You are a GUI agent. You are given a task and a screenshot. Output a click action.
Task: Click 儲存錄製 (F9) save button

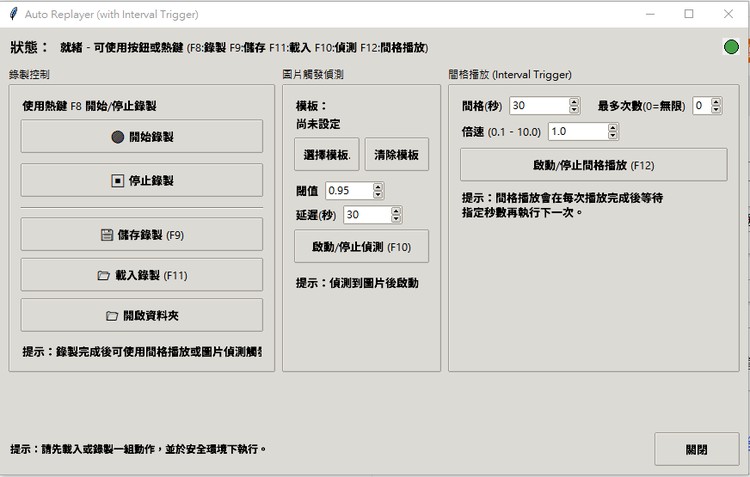pos(141,234)
